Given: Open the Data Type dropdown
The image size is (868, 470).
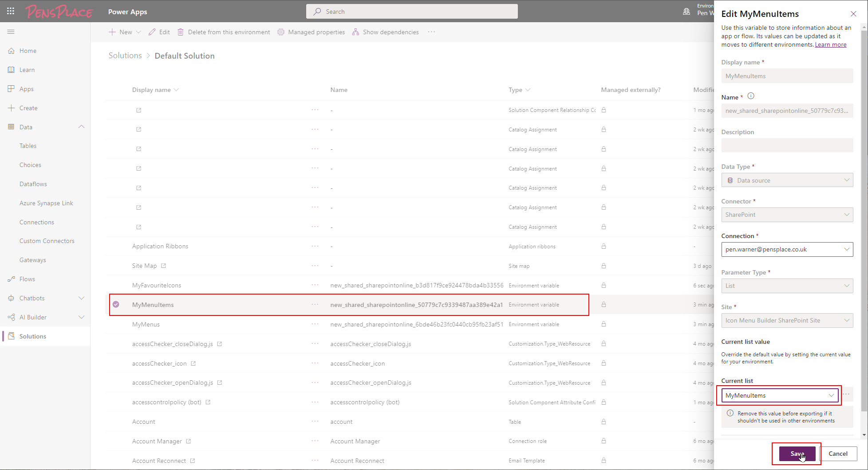Looking at the screenshot, I should click(787, 180).
